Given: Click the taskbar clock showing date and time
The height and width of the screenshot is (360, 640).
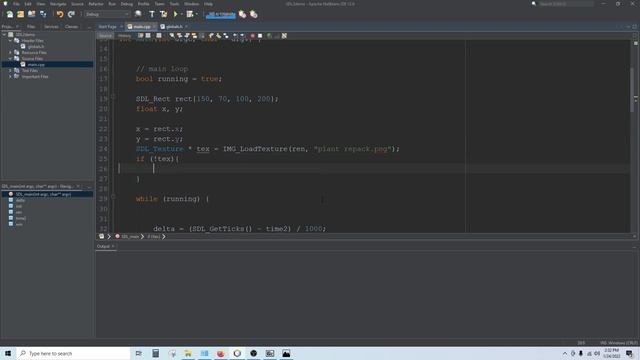Looking at the screenshot, I should [x=611, y=353].
